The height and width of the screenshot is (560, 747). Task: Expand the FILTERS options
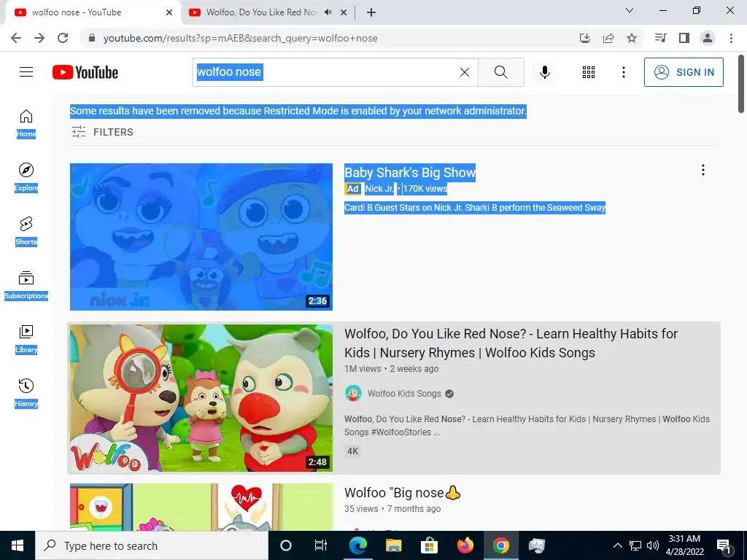[102, 132]
